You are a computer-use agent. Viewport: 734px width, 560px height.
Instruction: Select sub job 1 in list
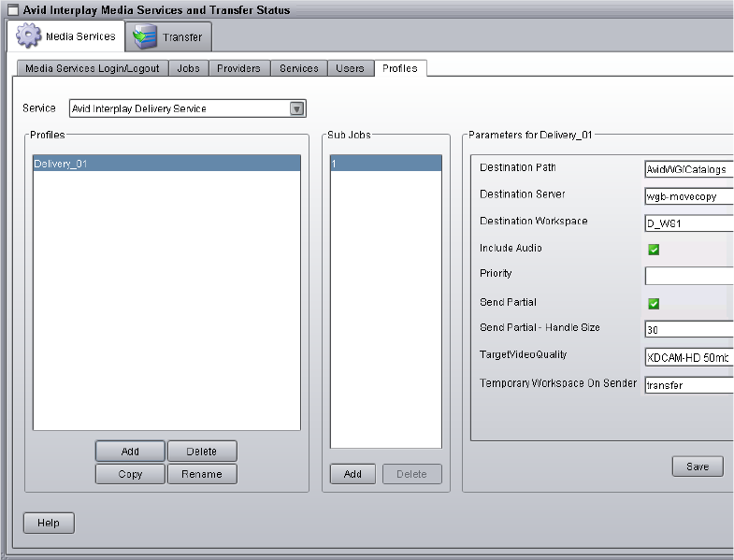[x=386, y=164]
